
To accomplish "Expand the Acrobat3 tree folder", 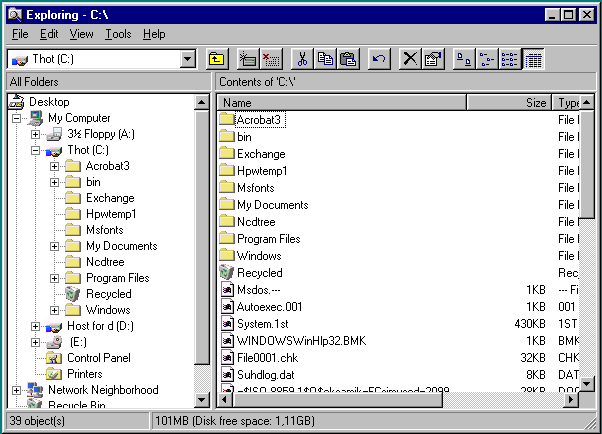I will (55, 166).
